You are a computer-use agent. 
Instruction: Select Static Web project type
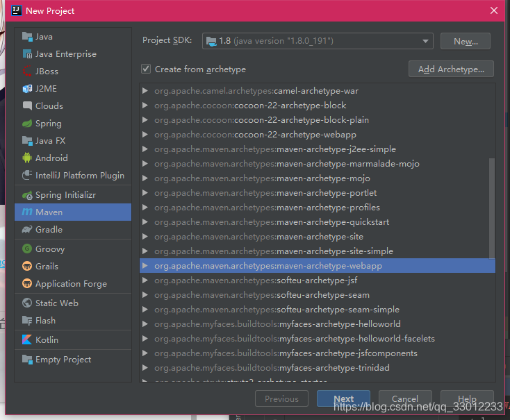[x=73, y=303]
